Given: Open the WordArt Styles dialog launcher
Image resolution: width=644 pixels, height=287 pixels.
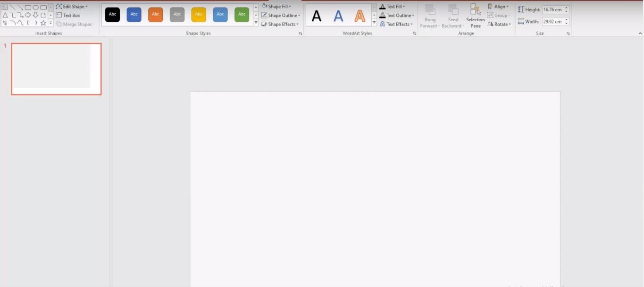Looking at the screenshot, I should click(x=415, y=34).
